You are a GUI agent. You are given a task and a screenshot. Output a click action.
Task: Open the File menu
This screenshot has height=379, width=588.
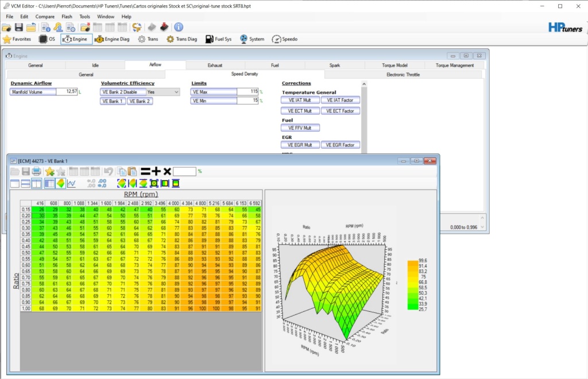[x=9, y=17]
